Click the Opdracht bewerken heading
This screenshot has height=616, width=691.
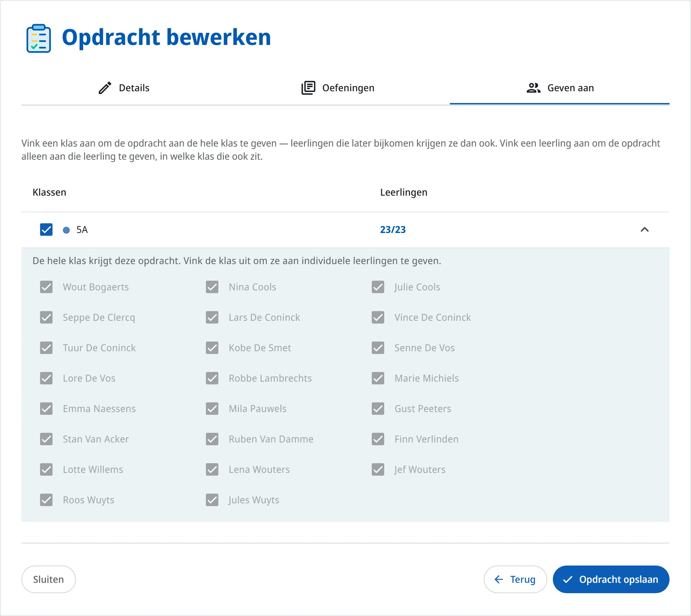166,37
